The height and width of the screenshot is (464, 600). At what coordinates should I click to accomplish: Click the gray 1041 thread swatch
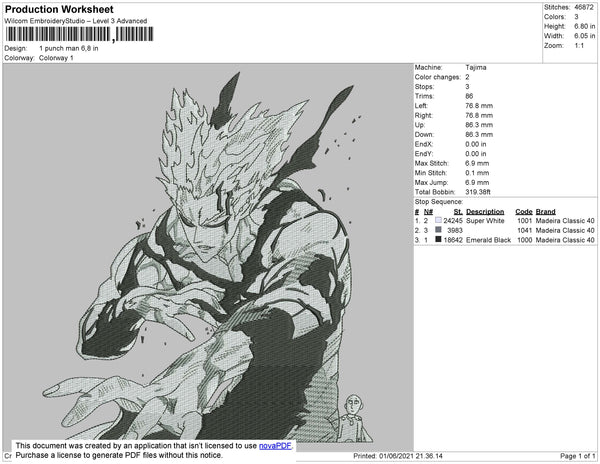click(438, 230)
